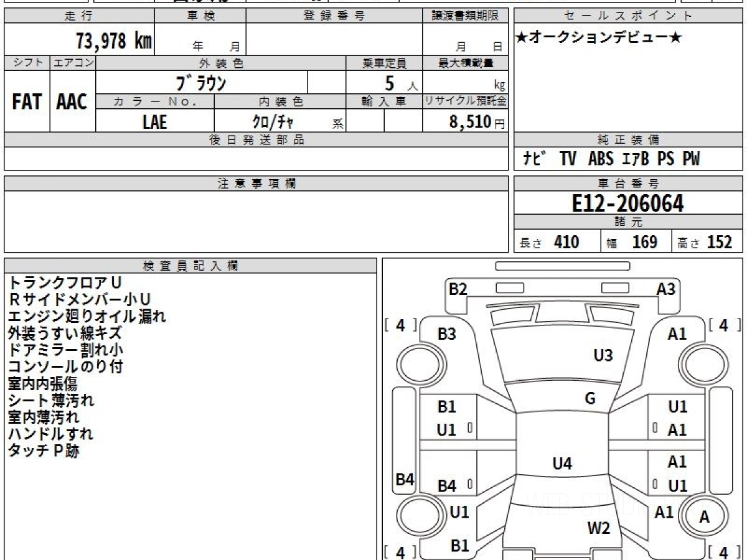Click the note シート薄汚れ
Screen dimensions: 747x560
[x=51, y=400]
